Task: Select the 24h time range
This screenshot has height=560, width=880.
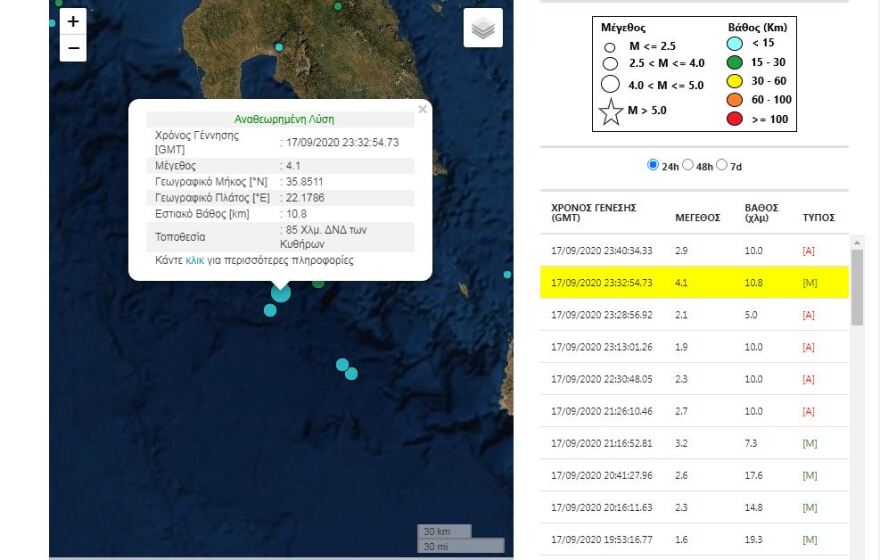Action: (x=653, y=165)
